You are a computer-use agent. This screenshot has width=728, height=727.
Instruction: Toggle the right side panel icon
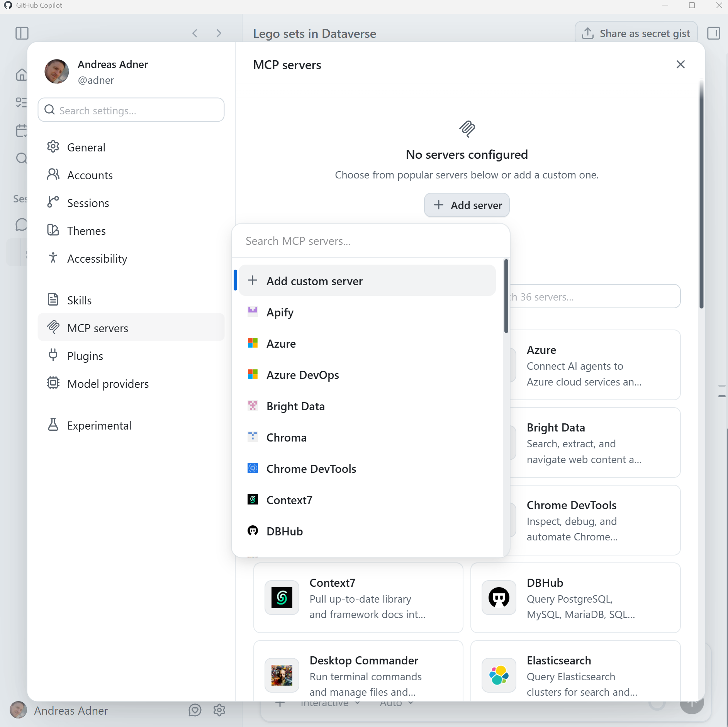tap(713, 33)
